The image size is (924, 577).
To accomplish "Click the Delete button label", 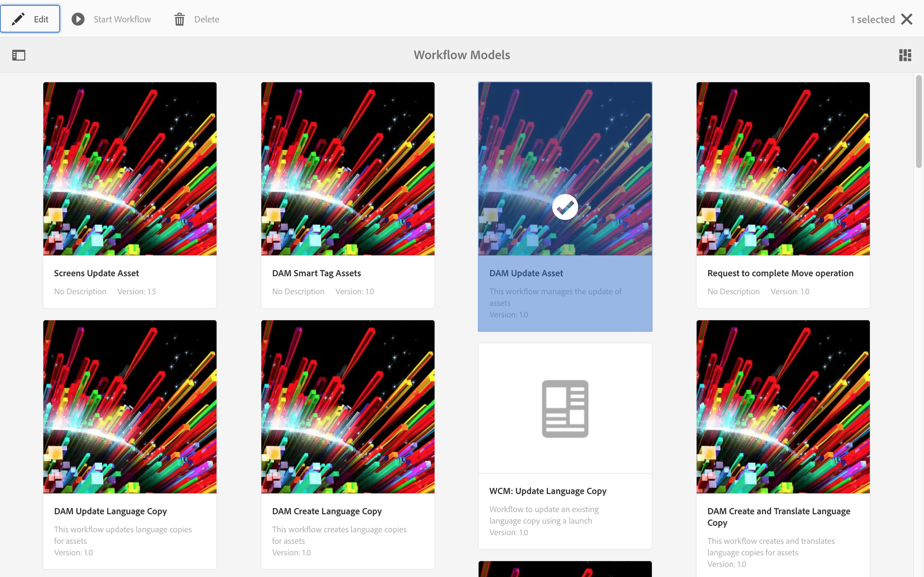I will point(206,19).
